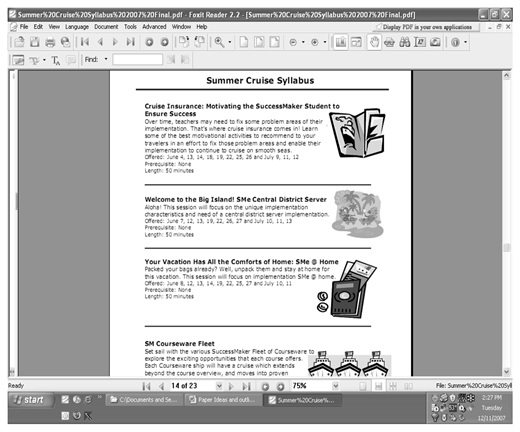Open the Find options dropdown arrow
The image size is (520, 432).
(x=106, y=59)
